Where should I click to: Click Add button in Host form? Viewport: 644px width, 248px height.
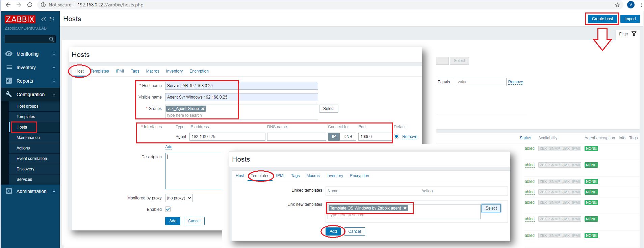pyautogui.click(x=173, y=221)
